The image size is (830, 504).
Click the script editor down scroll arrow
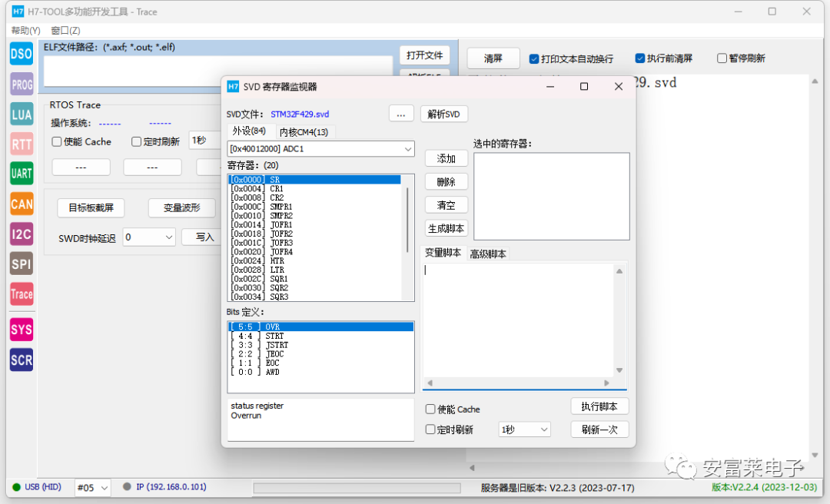[619, 370]
